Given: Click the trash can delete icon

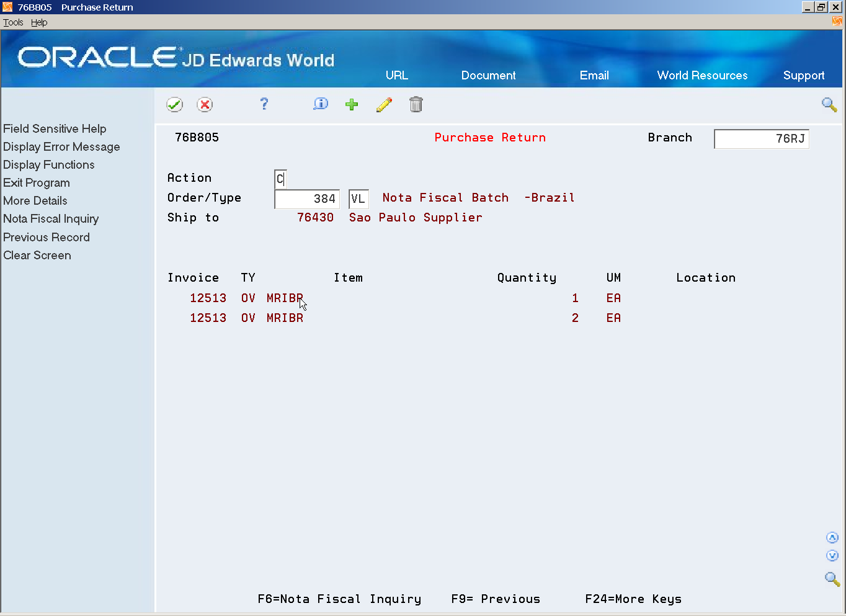Looking at the screenshot, I should click(x=416, y=104).
